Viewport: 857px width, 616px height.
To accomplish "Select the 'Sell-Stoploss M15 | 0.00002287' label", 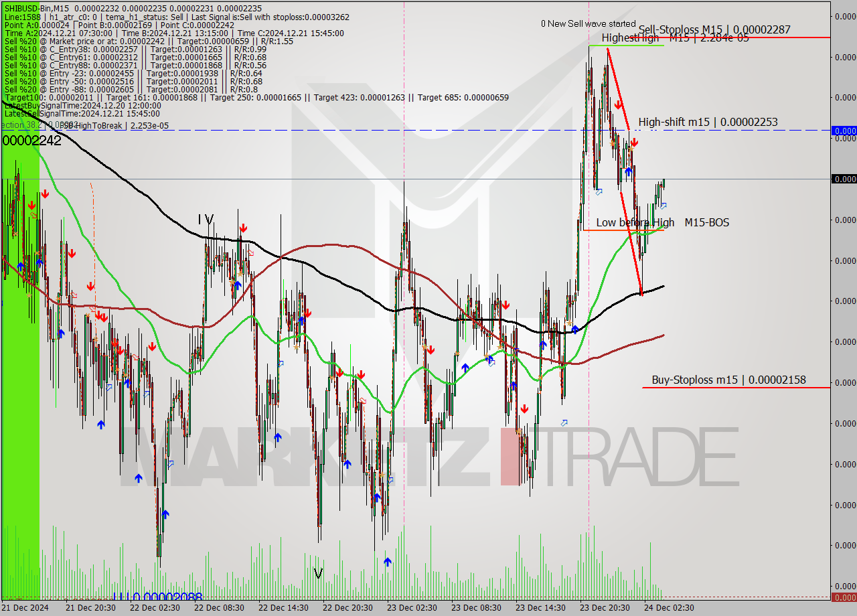I will [x=714, y=29].
